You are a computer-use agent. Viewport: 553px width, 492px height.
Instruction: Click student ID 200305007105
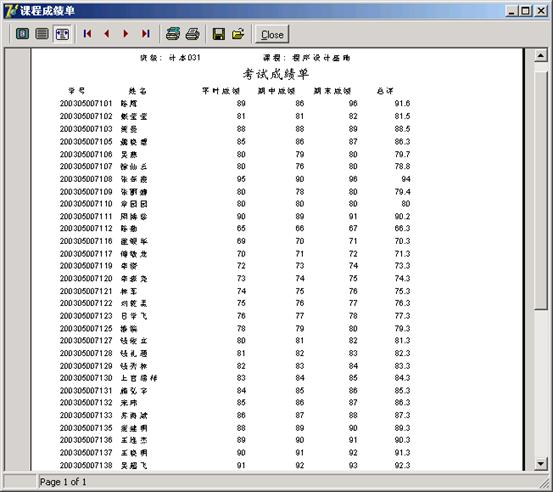(86, 141)
